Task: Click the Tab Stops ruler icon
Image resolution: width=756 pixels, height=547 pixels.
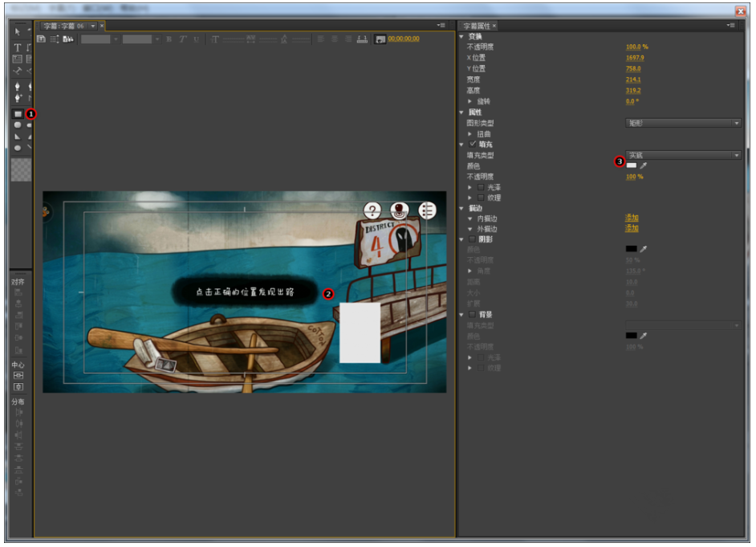Action: [x=361, y=39]
